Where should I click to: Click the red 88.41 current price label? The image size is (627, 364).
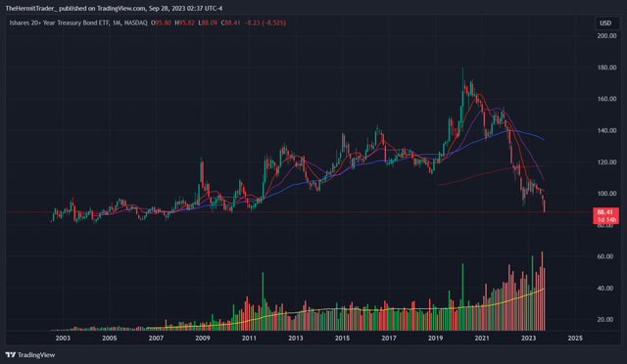(x=605, y=212)
